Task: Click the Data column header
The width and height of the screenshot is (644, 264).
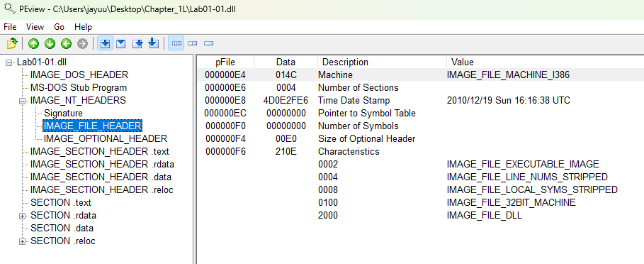Action: [x=286, y=62]
